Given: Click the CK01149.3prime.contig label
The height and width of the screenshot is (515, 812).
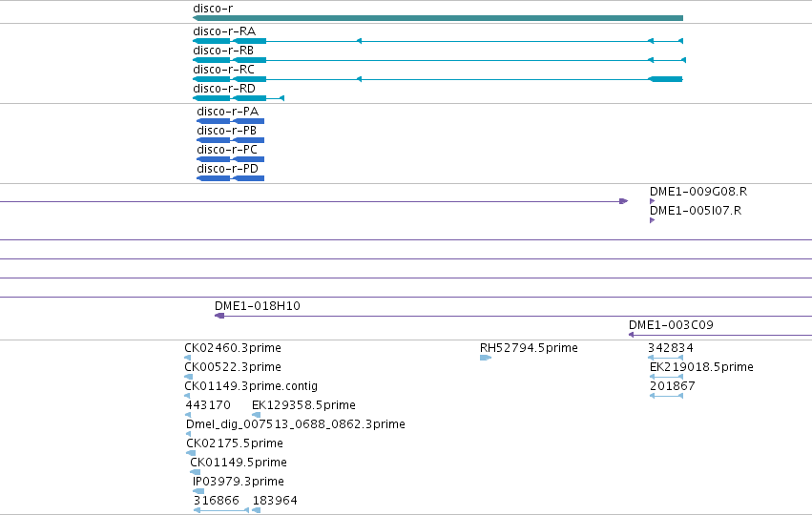Looking at the screenshot, I should pyautogui.click(x=251, y=386).
